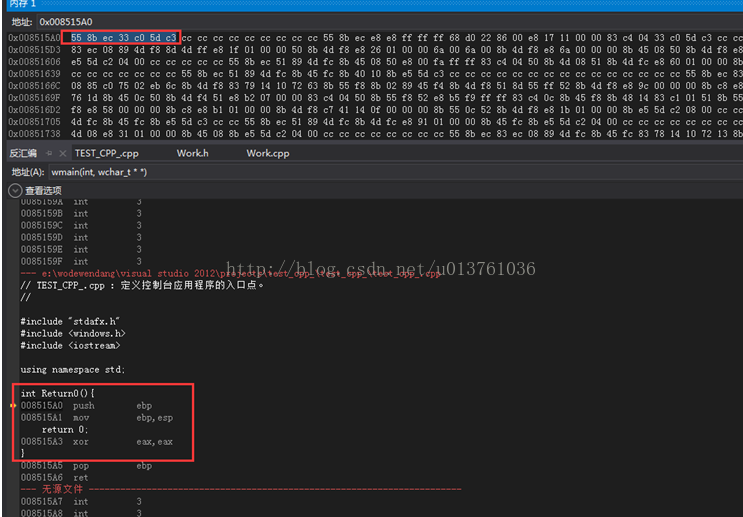
Task: Click the highlighted bytes 55 8b ec 33 c0 5d c3
Action: pyautogui.click(x=123, y=37)
